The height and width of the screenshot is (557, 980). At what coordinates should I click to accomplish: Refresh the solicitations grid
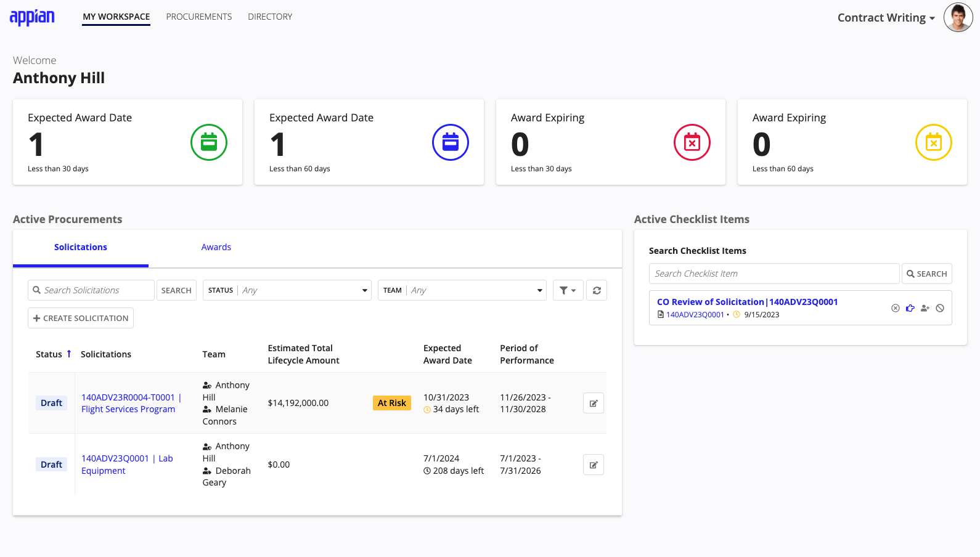click(597, 290)
